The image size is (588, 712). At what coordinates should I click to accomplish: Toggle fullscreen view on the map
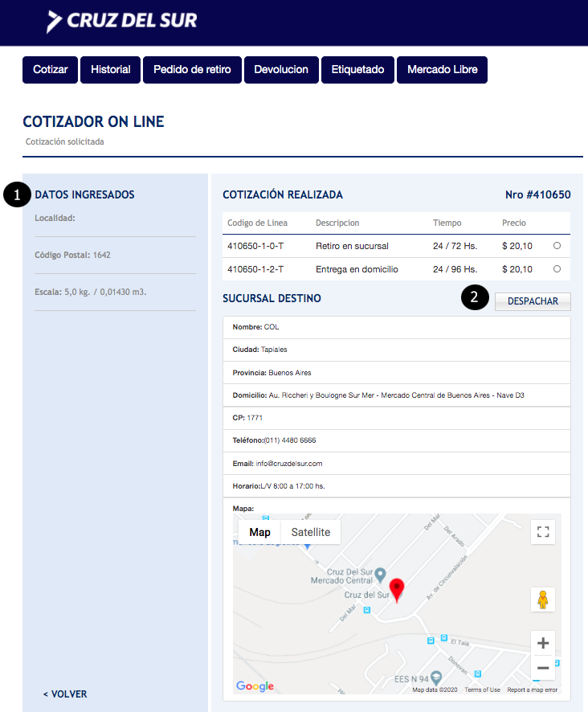[x=543, y=532]
